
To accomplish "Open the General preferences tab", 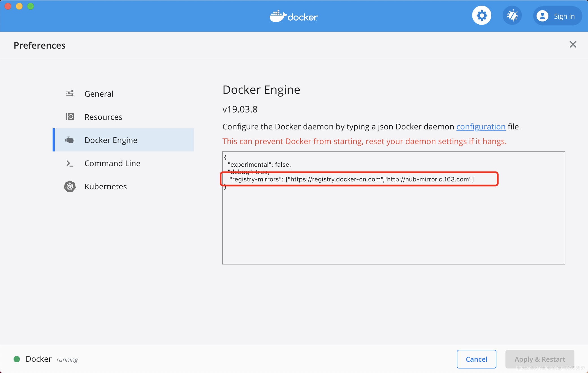I will (x=123, y=94).
